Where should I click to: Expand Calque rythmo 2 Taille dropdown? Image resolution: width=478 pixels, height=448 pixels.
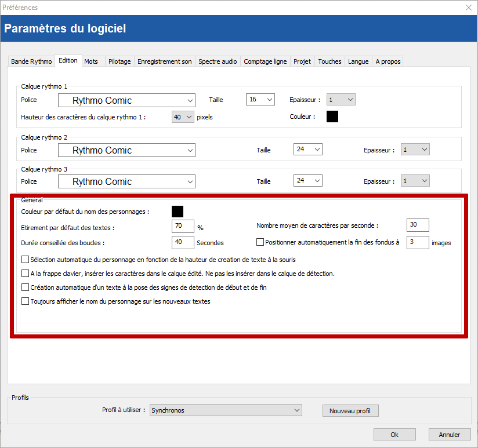(307, 150)
